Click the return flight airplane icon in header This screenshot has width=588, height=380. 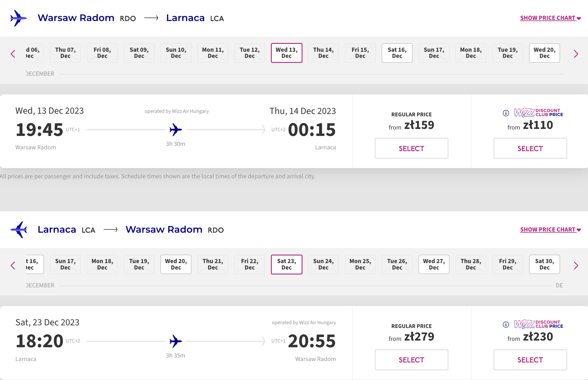18,230
